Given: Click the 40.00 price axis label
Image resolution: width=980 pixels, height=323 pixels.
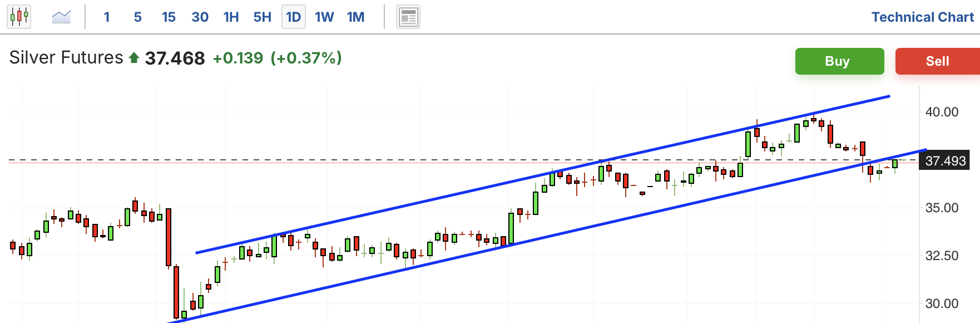Looking at the screenshot, I should point(942,112).
